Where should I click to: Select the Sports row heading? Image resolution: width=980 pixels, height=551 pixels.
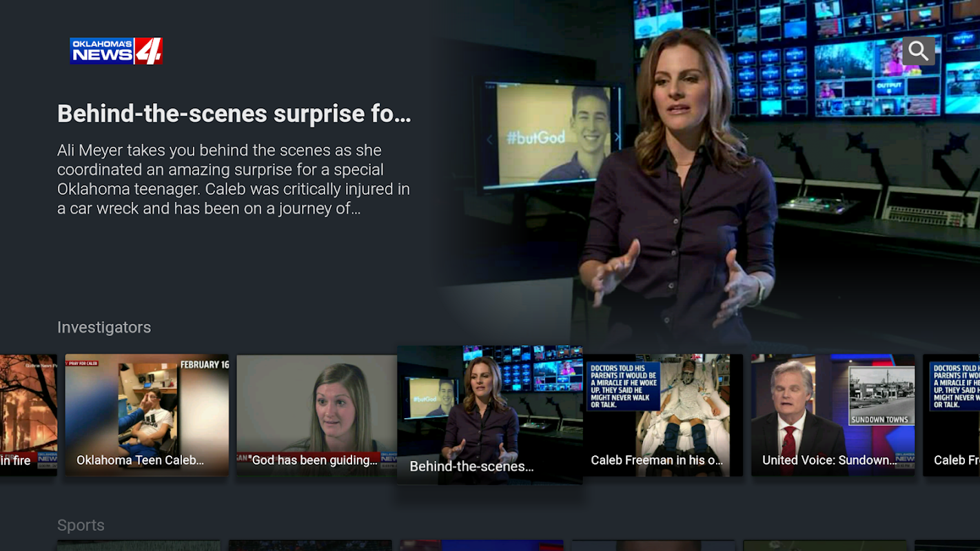81,525
